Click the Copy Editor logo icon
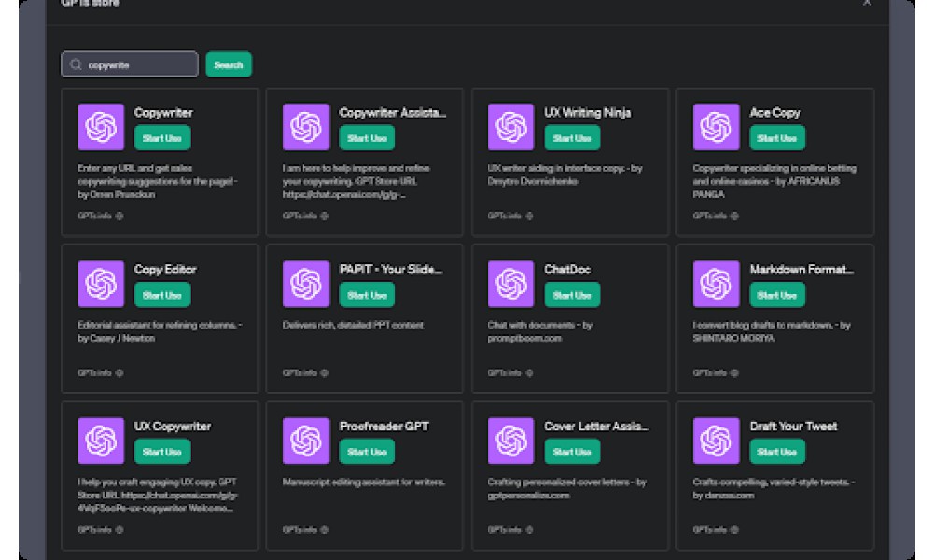 click(101, 284)
